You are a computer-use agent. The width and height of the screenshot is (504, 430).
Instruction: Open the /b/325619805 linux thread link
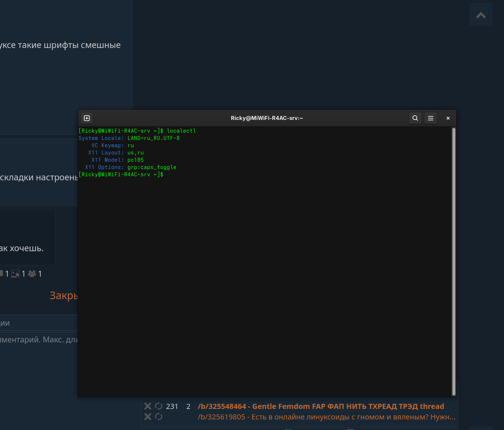[x=326, y=417]
